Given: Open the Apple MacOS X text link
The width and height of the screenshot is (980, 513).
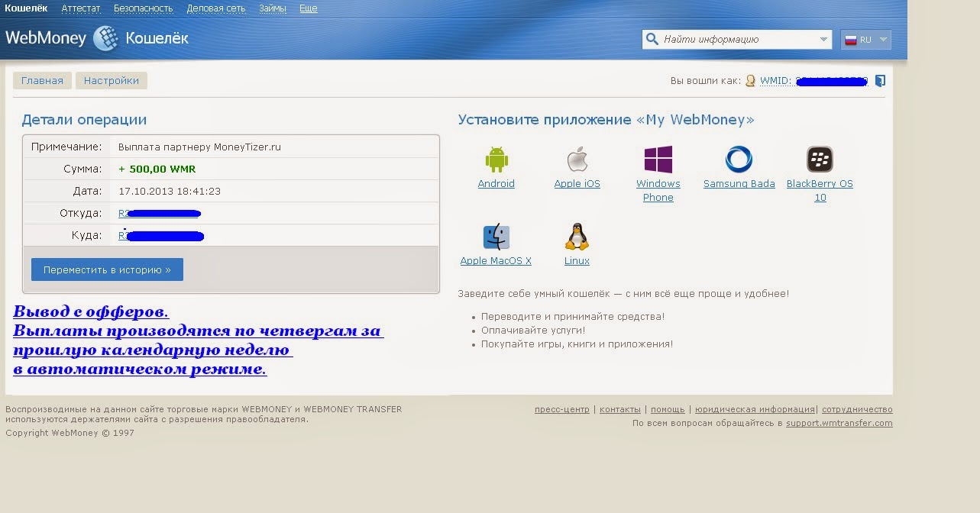Looking at the screenshot, I should point(496,261).
